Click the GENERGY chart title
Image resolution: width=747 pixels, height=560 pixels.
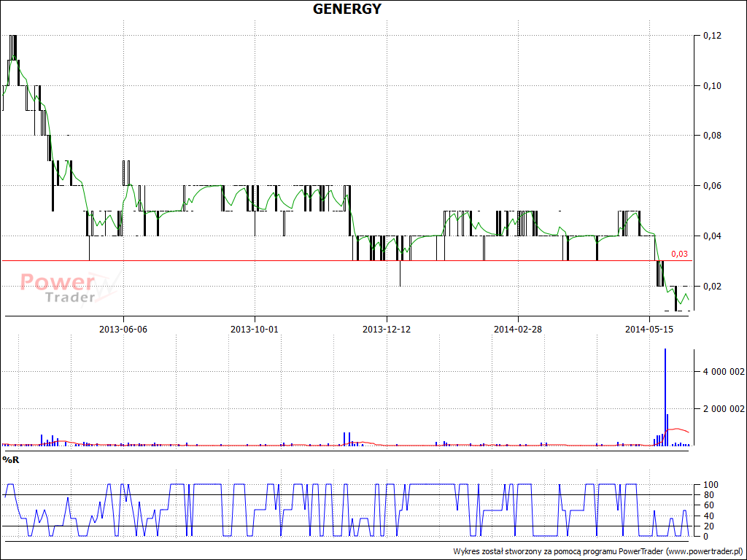click(347, 9)
